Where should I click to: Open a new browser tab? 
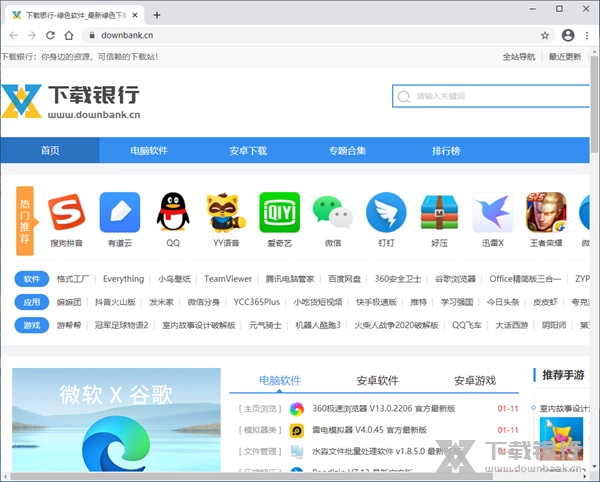[x=157, y=14]
